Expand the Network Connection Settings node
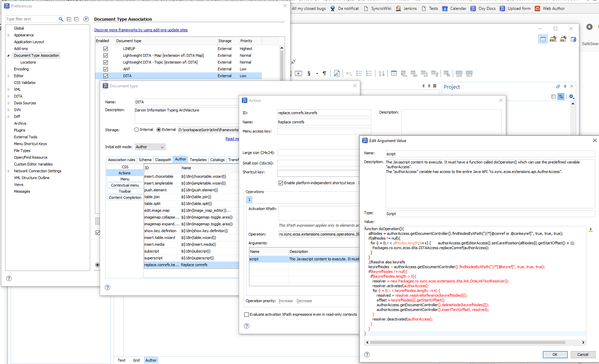The width and height of the screenshot is (599, 364). pyautogui.click(x=9, y=171)
